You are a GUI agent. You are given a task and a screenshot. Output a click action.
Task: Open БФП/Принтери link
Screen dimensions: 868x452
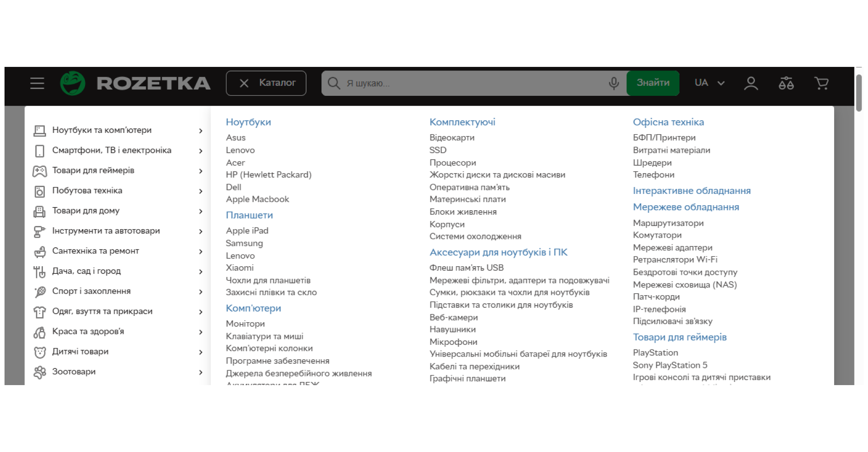[664, 137]
